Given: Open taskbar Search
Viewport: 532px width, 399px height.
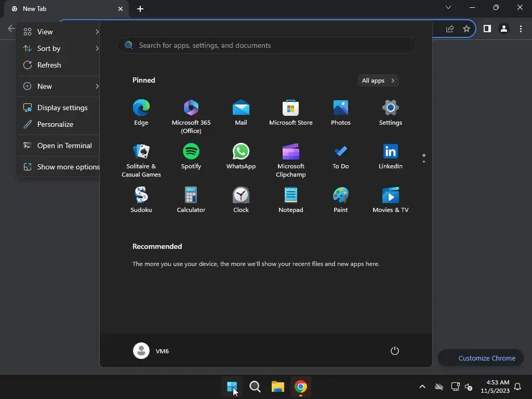Looking at the screenshot, I should (255, 387).
